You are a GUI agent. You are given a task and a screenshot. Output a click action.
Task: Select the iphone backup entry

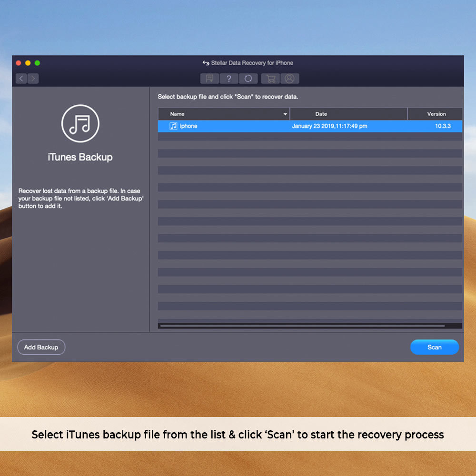coord(310,126)
